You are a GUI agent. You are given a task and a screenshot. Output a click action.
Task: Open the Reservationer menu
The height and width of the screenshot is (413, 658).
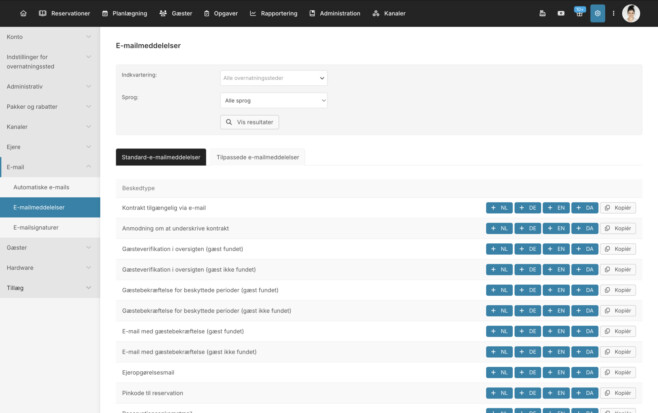point(64,13)
